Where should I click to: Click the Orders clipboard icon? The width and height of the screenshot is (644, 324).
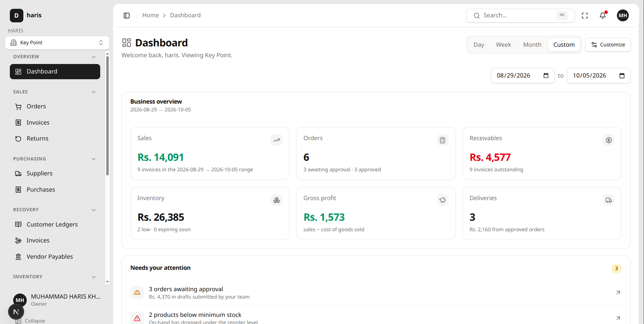[x=443, y=140]
